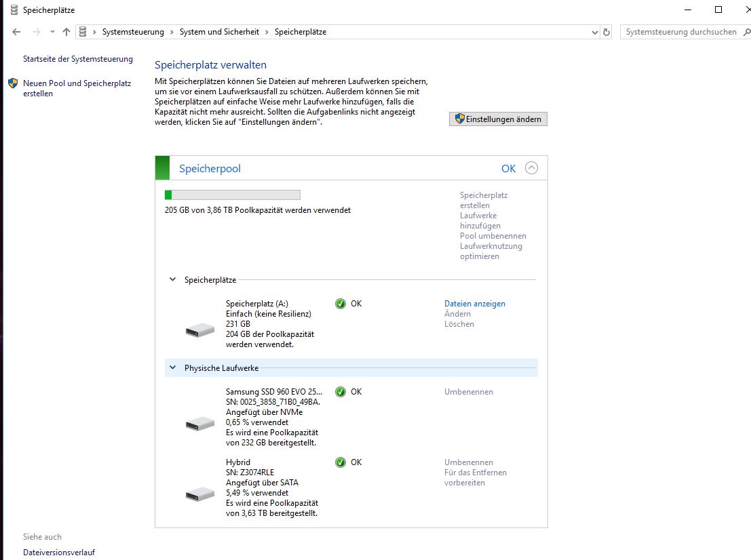The width and height of the screenshot is (751, 560).
Task: Click the pool OK status text
Action: (x=508, y=169)
